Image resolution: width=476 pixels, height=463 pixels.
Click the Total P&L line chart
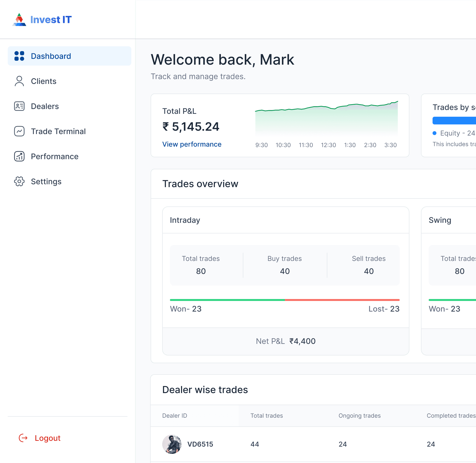coord(326,119)
